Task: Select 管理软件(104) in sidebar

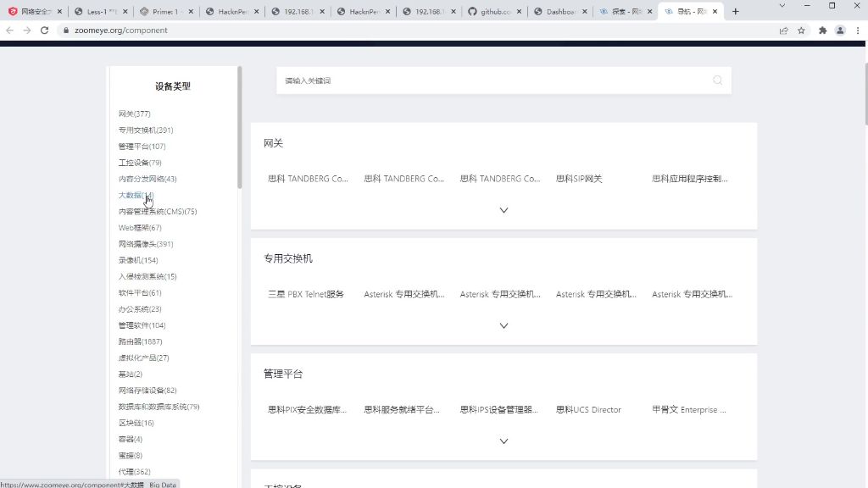Action: (142, 325)
